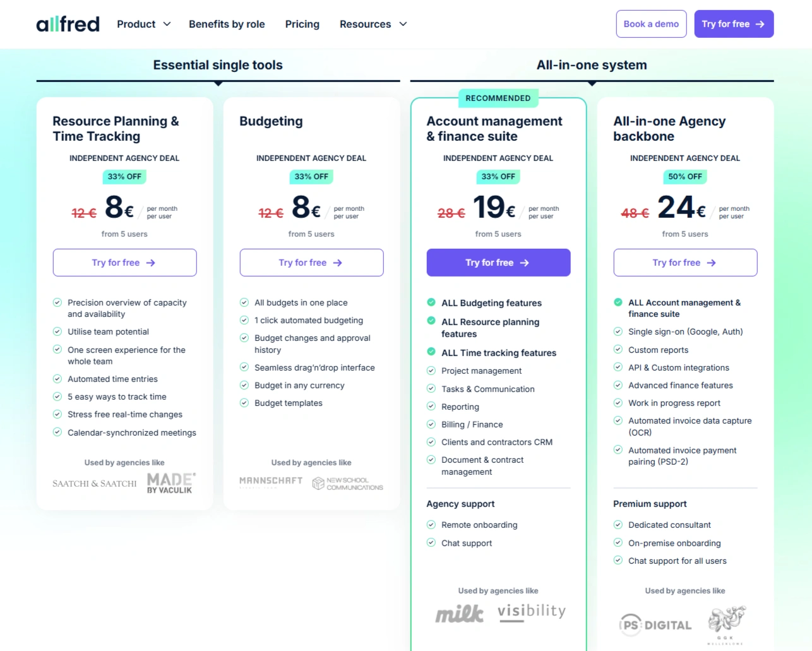Click the 50% OFF badge

(684, 177)
